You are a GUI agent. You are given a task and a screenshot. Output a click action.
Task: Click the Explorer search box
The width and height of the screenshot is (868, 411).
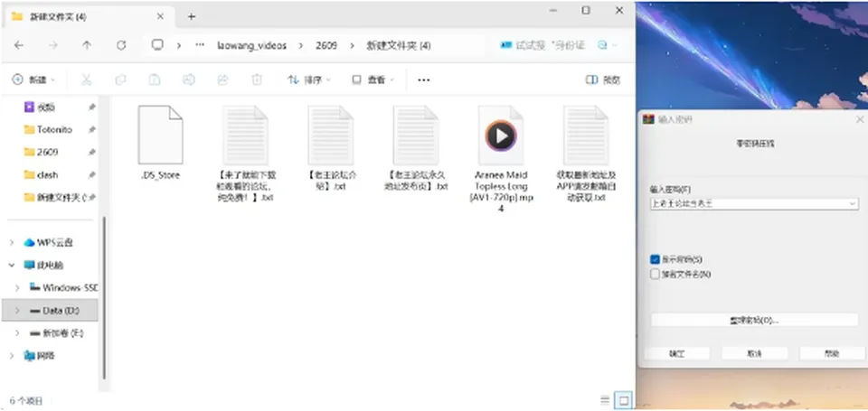click(558, 45)
